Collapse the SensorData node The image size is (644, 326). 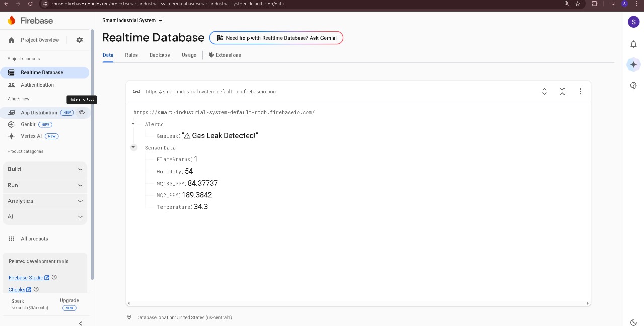click(133, 147)
